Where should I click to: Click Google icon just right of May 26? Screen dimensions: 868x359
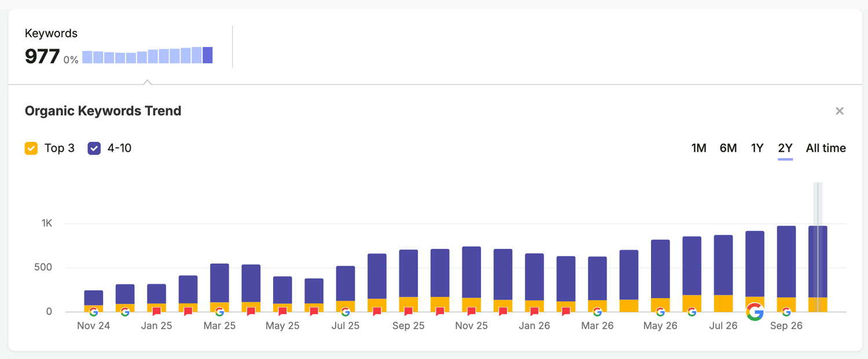pos(692,312)
